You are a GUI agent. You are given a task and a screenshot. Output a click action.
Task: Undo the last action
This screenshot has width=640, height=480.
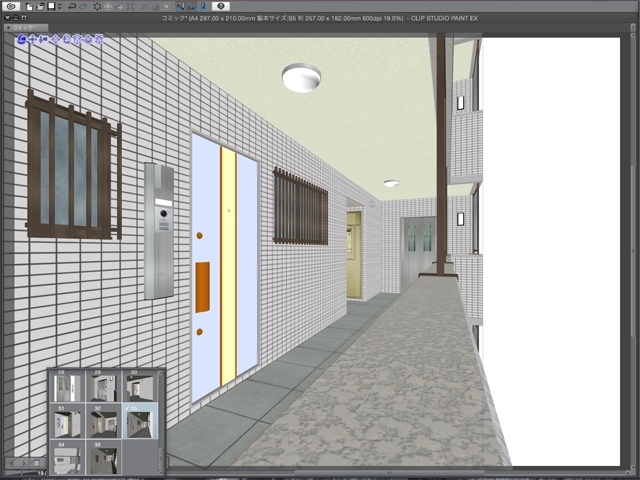coord(72,7)
